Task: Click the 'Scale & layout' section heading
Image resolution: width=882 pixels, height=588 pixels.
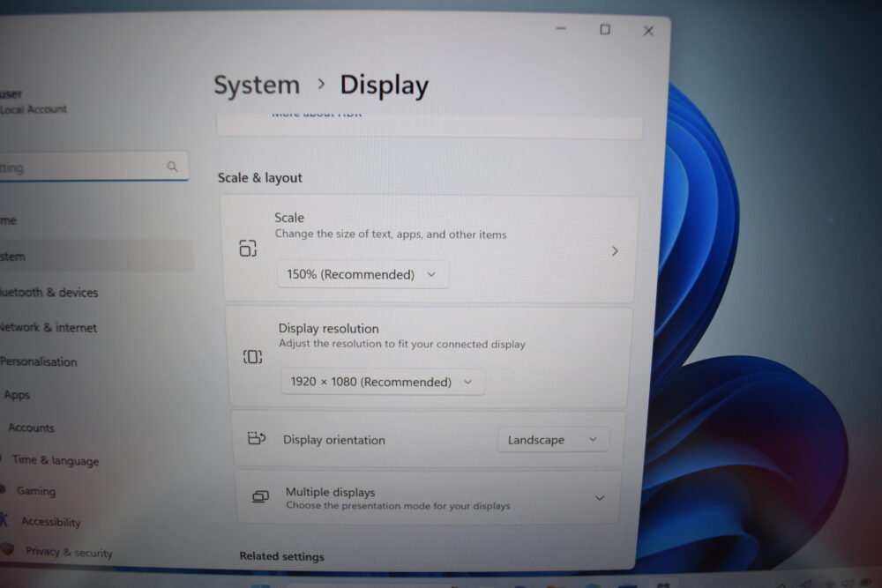Action: click(x=260, y=178)
